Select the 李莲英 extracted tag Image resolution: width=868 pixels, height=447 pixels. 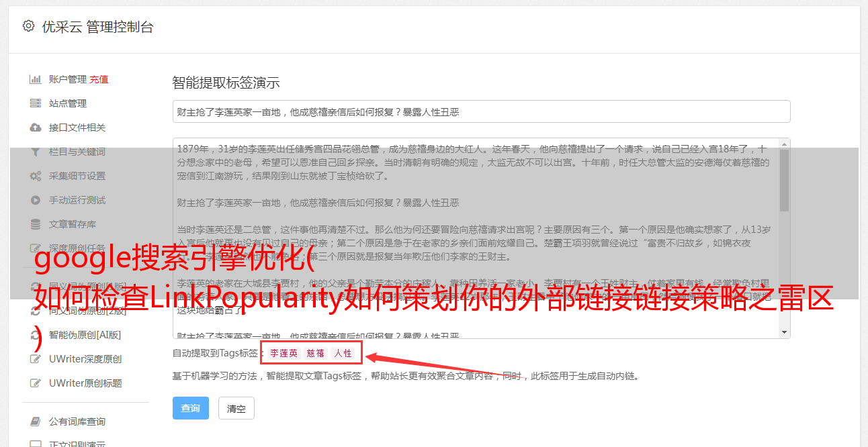[284, 353]
